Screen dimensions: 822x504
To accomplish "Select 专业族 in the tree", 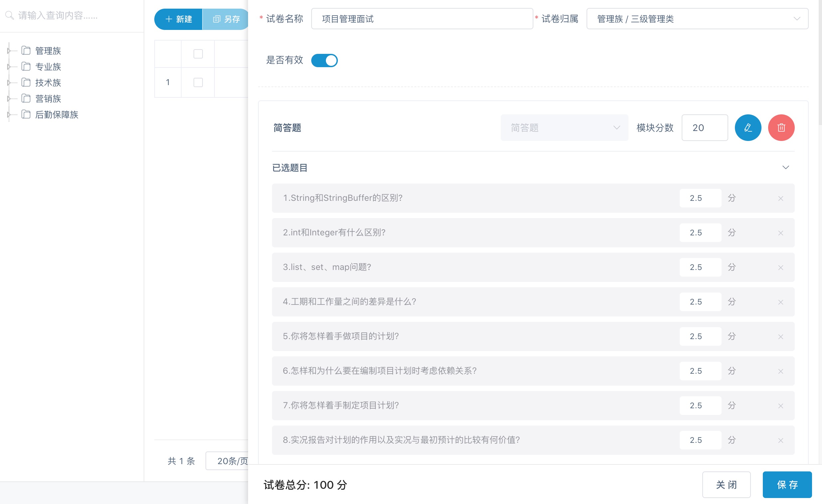I will click(48, 67).
